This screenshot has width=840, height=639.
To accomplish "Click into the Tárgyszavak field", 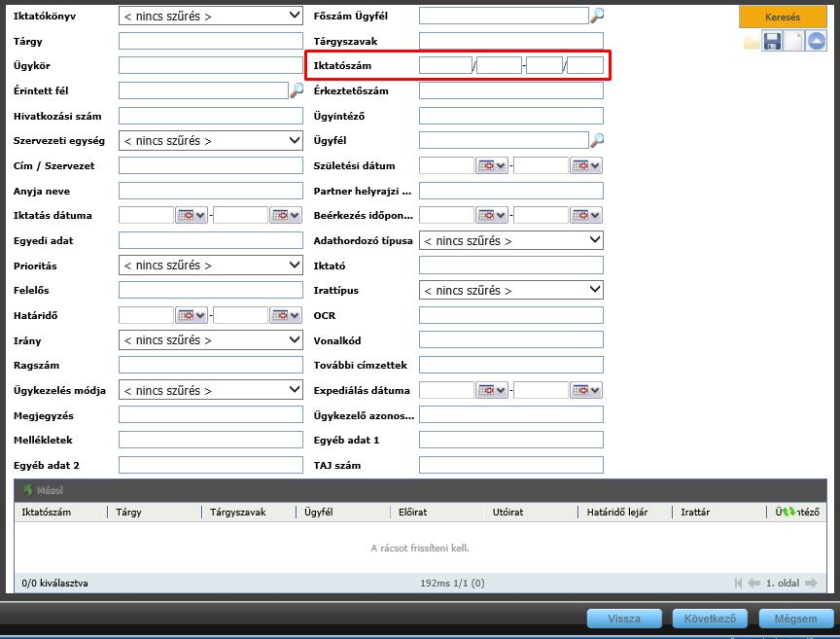I will pos(511,41).
